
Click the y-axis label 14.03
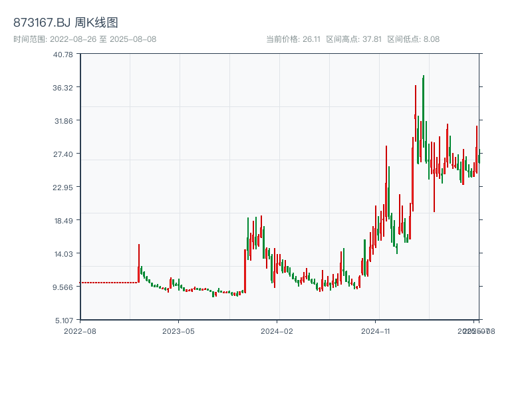click(62, 253)
